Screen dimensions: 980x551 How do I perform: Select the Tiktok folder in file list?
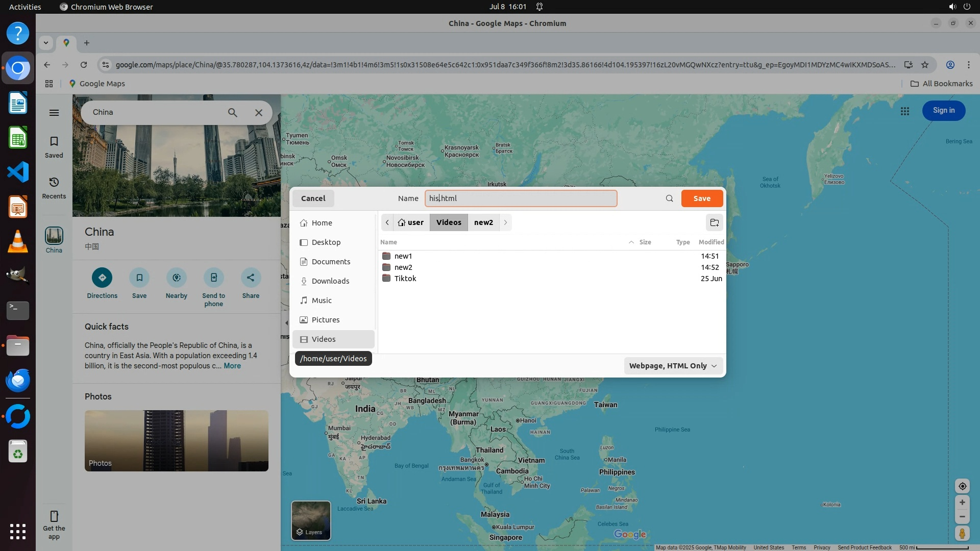pyautogui.click(x=405, y=279)
